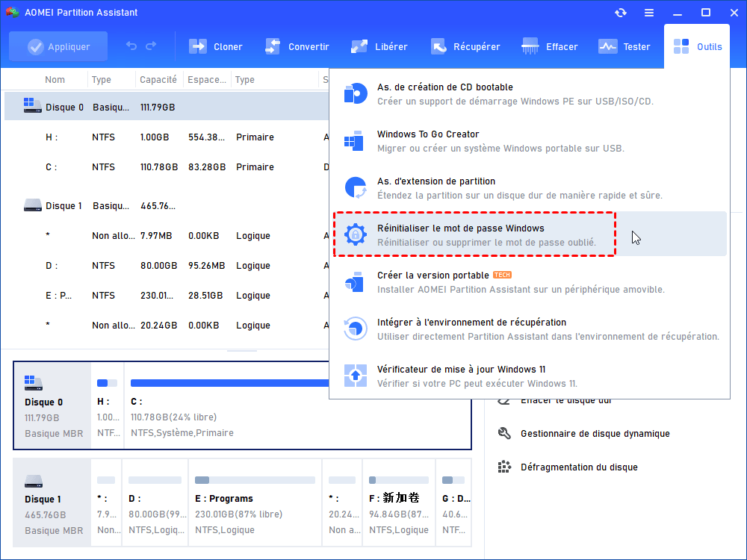Open the Cloner toolbar menu
This screenshot has height=560, width=747.
(x=215, y=46)
